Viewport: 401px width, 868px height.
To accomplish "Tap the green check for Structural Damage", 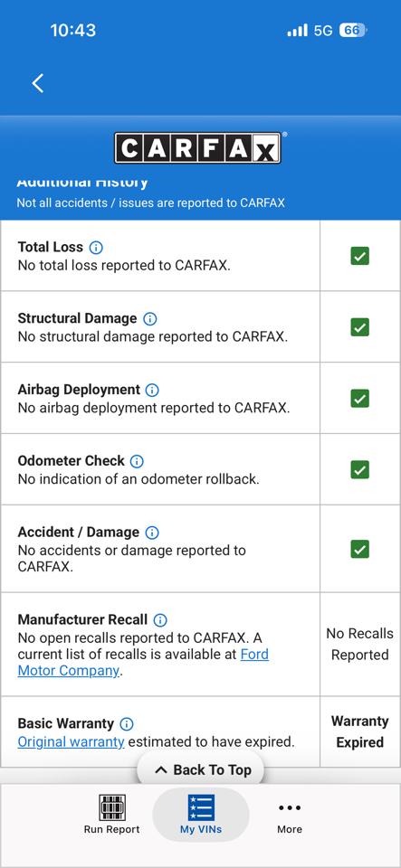I will point(360,327).
